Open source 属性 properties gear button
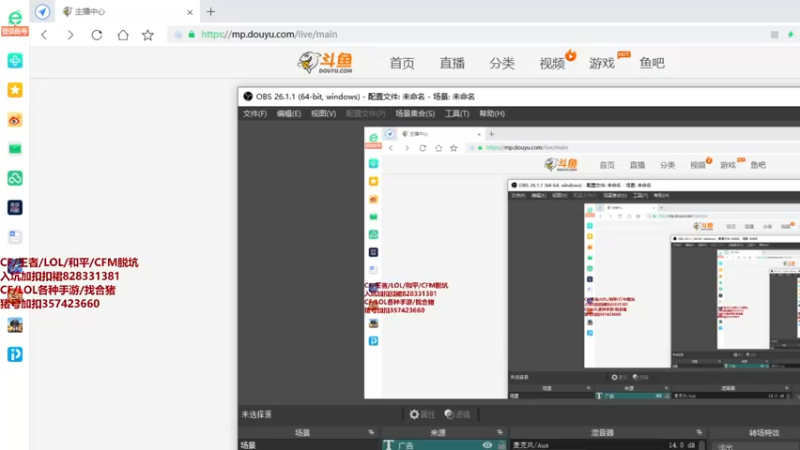Viewport: 800px width, 450px height. click(422, 414)
